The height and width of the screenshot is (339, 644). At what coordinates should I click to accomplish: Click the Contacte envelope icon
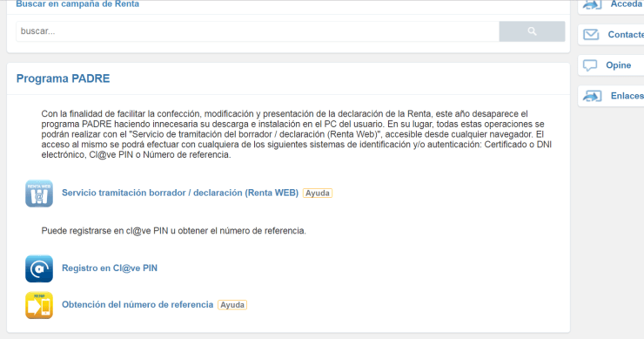click(591, 35)
